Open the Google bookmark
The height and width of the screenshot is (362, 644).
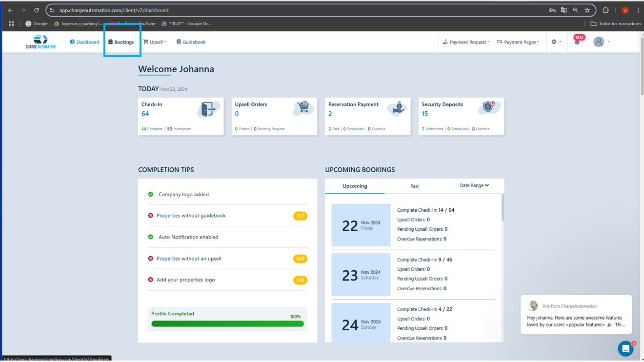[37, 23]
